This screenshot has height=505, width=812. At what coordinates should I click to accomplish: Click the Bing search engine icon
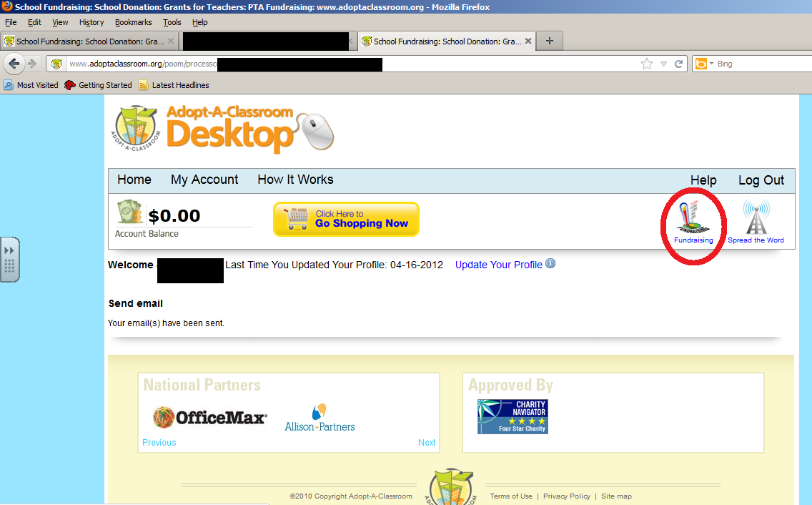[701, 64]
